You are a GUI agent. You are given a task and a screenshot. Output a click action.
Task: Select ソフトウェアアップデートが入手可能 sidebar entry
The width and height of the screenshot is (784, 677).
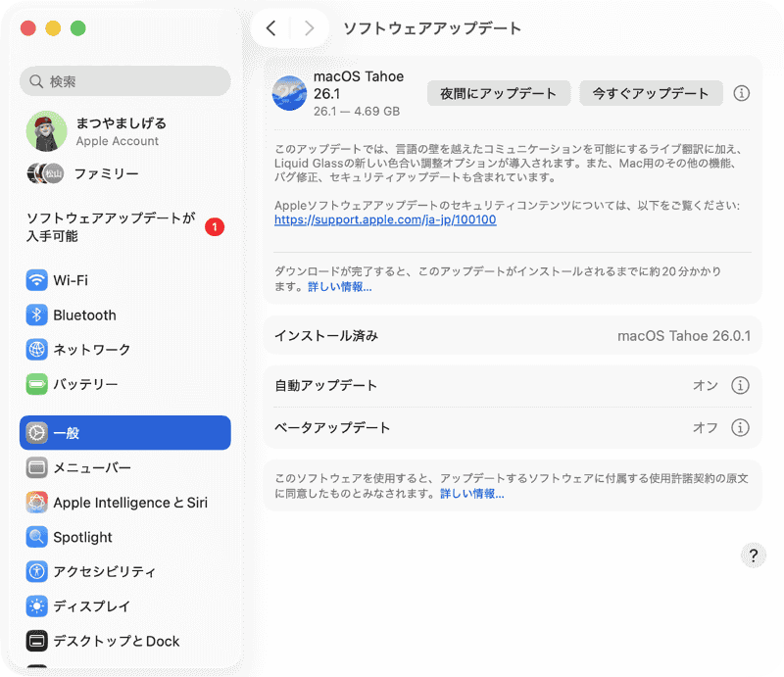pos(108,223)
